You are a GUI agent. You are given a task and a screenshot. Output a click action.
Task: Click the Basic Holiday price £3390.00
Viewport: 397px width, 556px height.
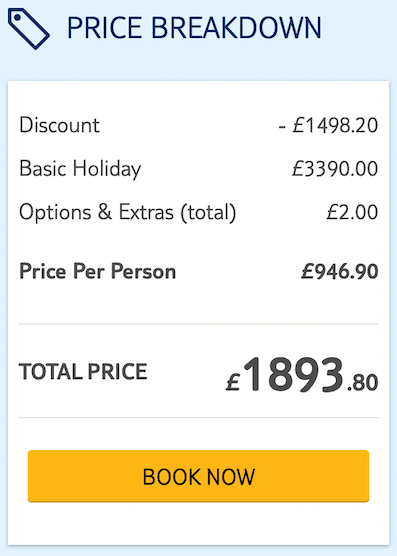(x=335, y=169)
